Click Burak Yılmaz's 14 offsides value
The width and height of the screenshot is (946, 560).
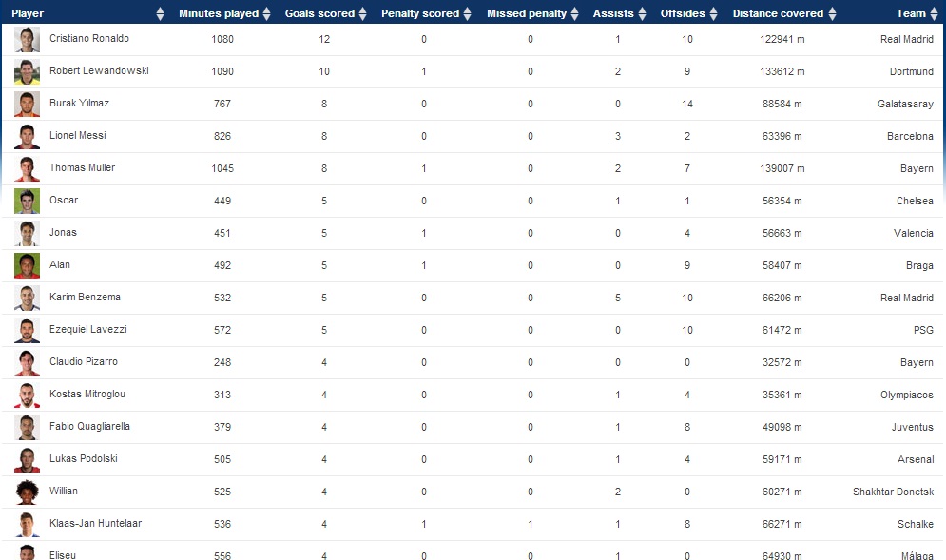click(687, 104)
